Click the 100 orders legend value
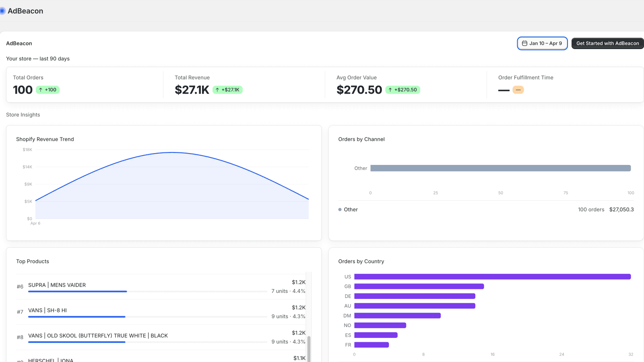Screen dimensions: 644x362 (591, 210)
